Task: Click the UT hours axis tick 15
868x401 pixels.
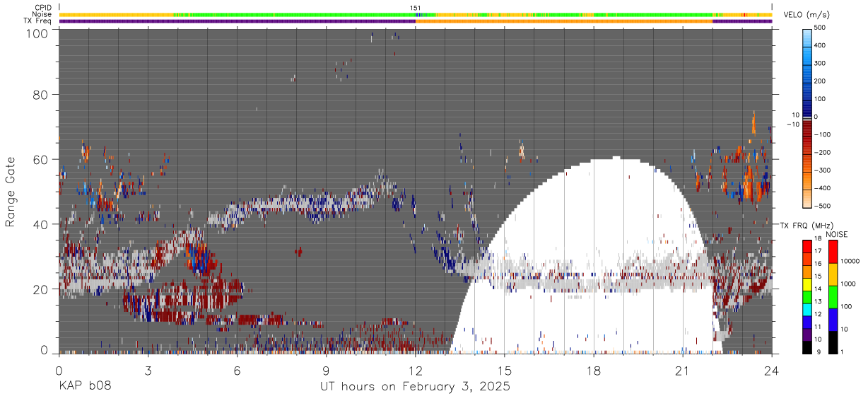Action: (505, 371)
